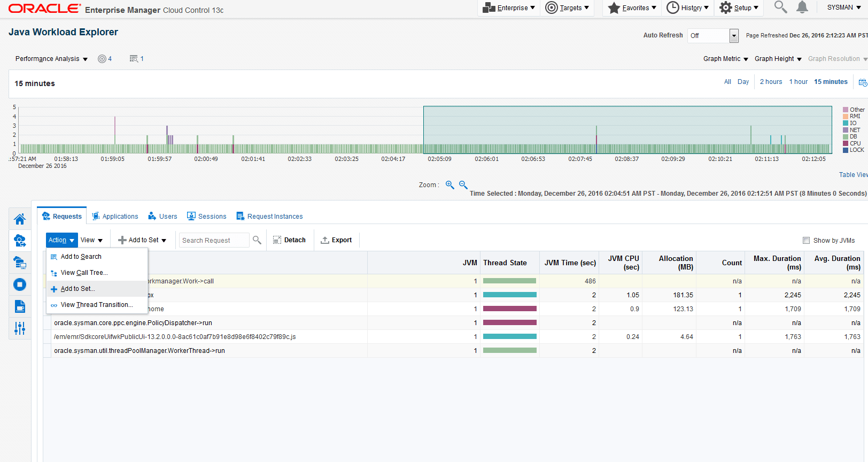Image resolution: width=868 pixels, height=462 pixels.
Task: Click the Search Request input field
Action: click(x=214, y=241)
